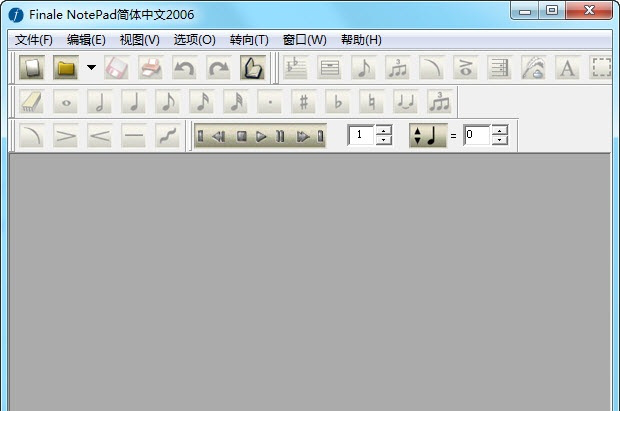Choose the half note duration
Viewport: 620px width, 427px height.
pos(100,102)
